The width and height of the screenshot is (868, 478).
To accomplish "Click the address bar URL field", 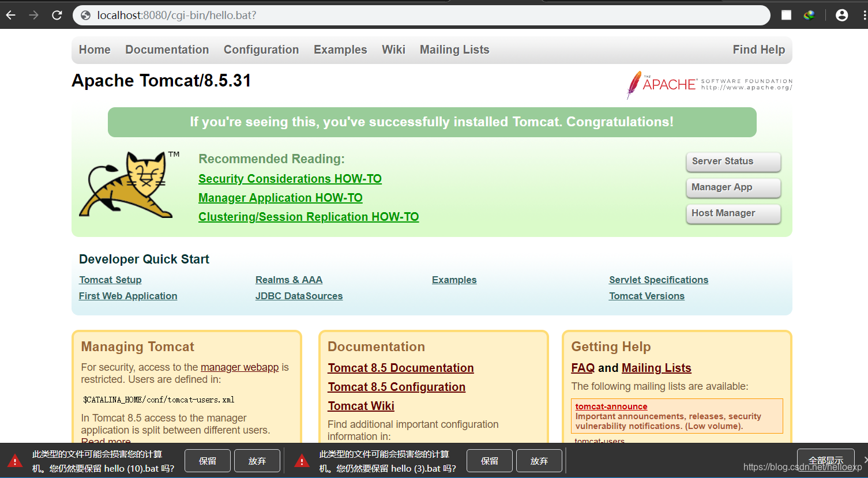I will pyautogui.click(x=421, y=15).
